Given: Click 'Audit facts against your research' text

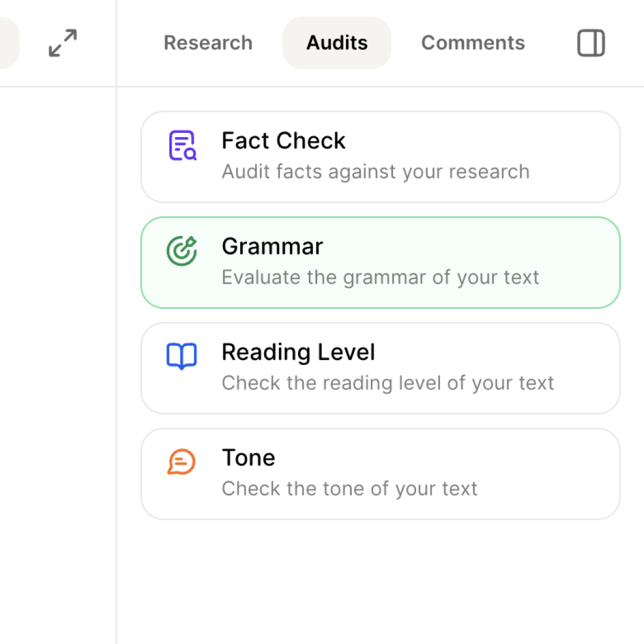Looking at the screenshot, I should tap(376, 172).
